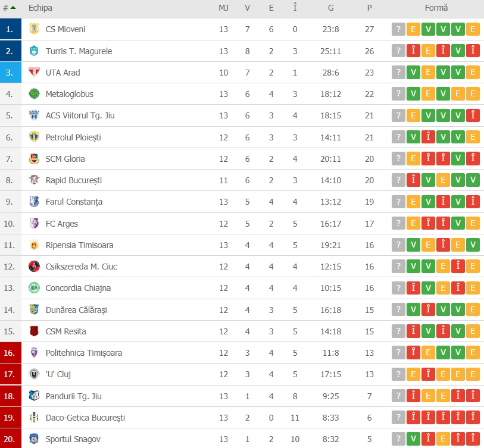This screenshot has height=448, width=484.
Task: Click the gray question mark form box for CS Mioveni
Action: (x=398, y=29)
